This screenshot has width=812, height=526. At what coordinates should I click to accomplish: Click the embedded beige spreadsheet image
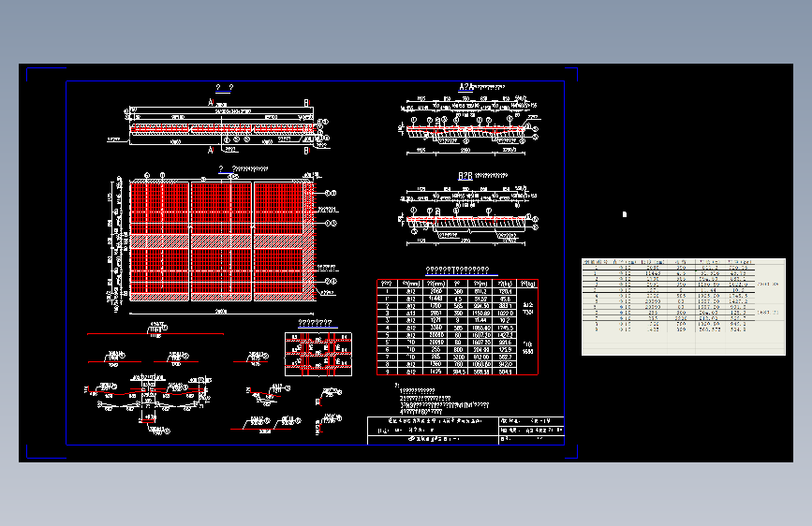click(x=684, y=307)
